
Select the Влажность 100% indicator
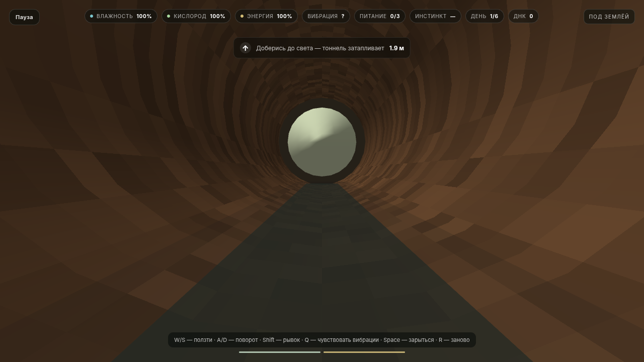tap(121, 16)
